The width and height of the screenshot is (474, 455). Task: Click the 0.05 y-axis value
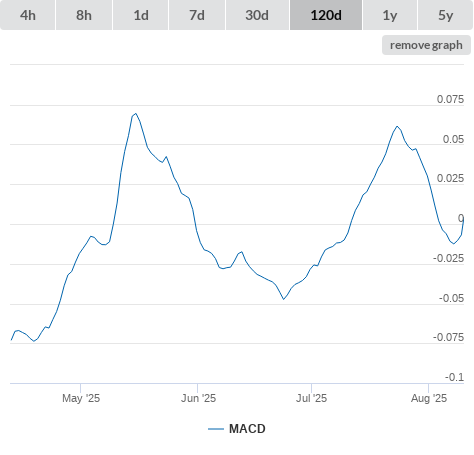[x=453, y=139]
